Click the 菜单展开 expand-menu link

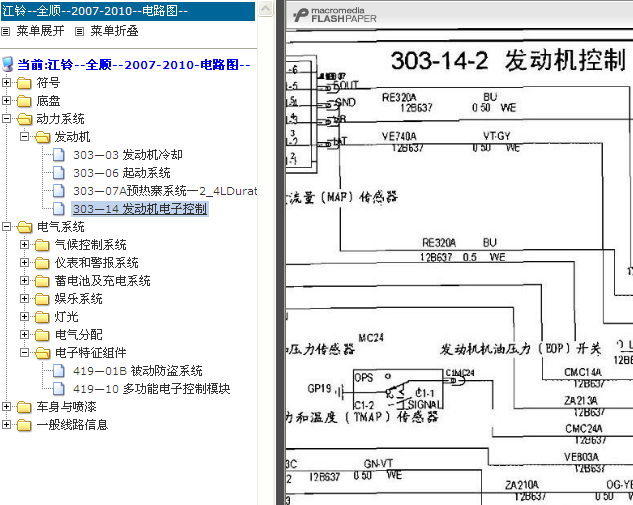tap(40, 31)
